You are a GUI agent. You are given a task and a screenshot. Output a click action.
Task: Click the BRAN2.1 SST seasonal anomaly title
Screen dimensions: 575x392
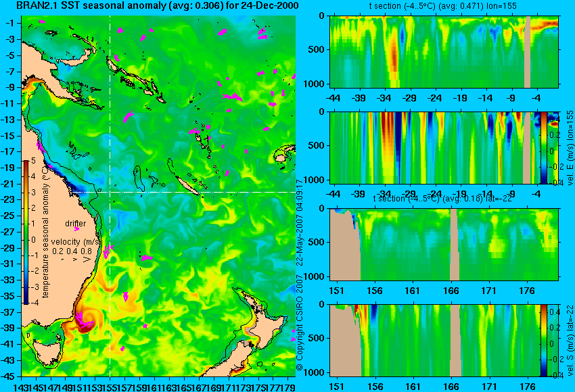click(158, 5)
